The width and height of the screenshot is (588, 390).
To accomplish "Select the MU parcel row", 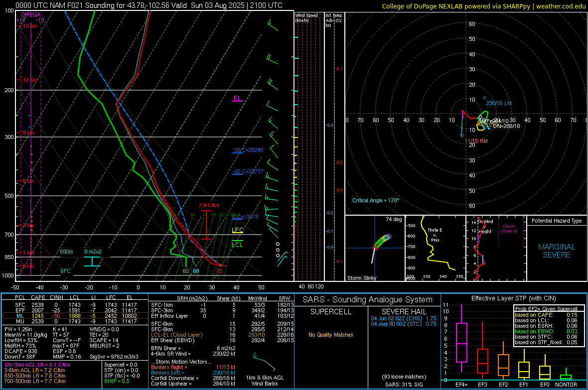I will click(75, 321).
